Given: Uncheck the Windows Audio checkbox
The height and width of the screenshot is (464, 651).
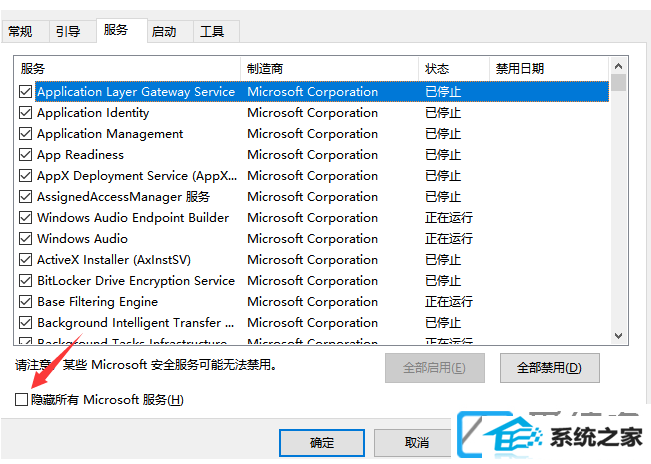Looking at the screenshot, I should pos(25,239).
